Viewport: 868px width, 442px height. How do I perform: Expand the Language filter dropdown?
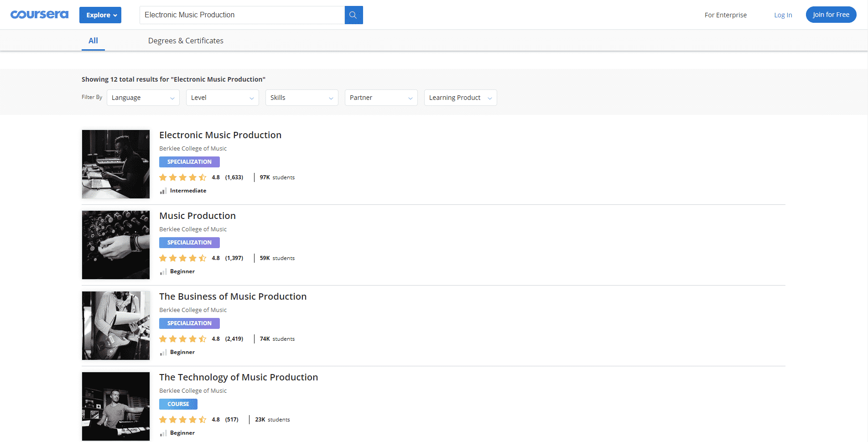(143, 98)
